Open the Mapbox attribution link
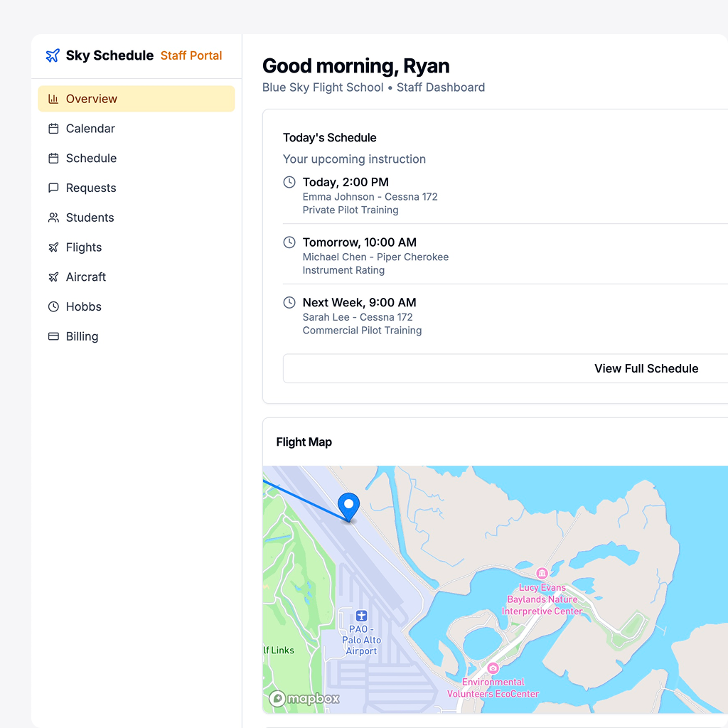Viewport: 728px width, 728px height. (304, 698)
